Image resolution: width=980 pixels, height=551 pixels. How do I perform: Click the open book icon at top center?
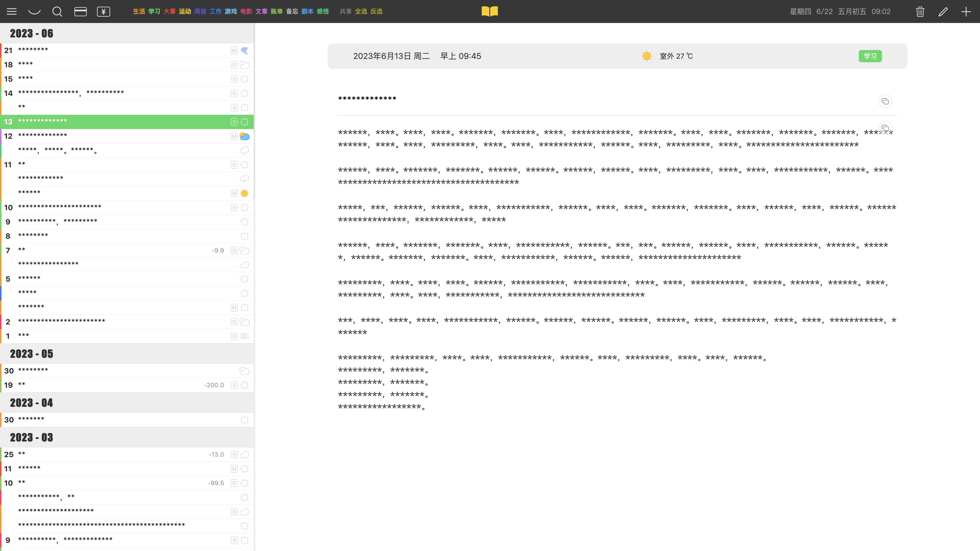click(x=489, y=11)
